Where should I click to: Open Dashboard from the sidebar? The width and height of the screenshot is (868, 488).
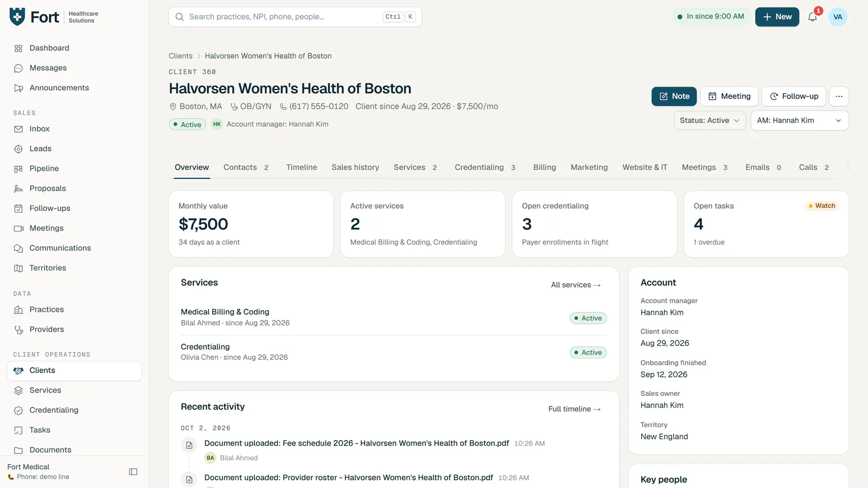[x=74, y=48]
